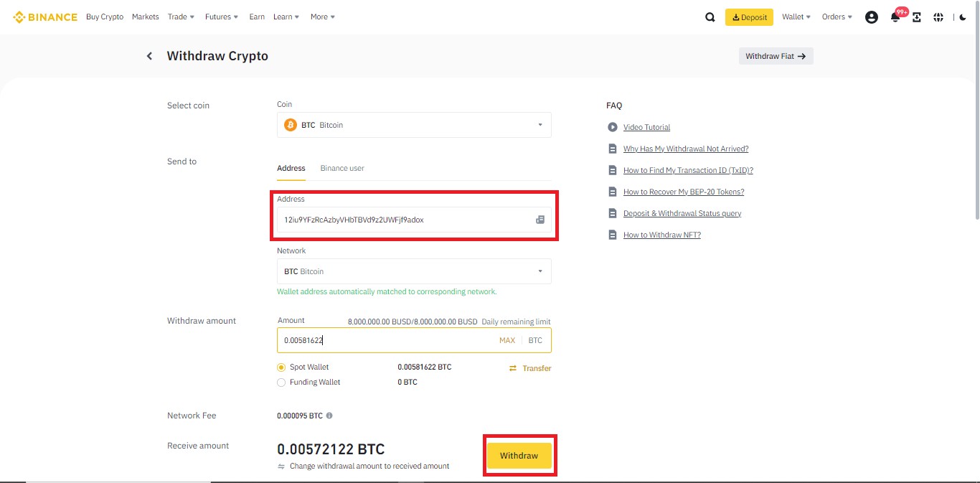Click document icon beside Recover BEP-20 Tokens
Image resolution: width=980 pixels, height=483 pixels.
click(613, 192)
